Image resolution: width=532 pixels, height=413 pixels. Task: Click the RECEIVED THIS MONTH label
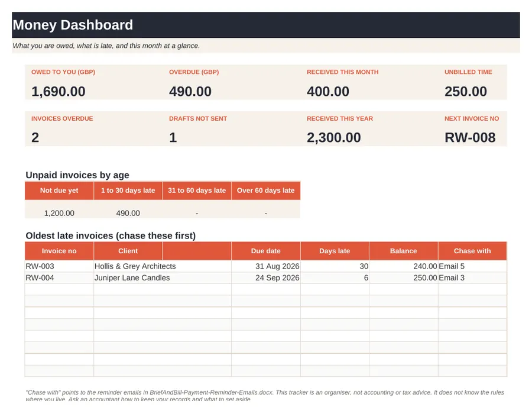tap(343, 72)
